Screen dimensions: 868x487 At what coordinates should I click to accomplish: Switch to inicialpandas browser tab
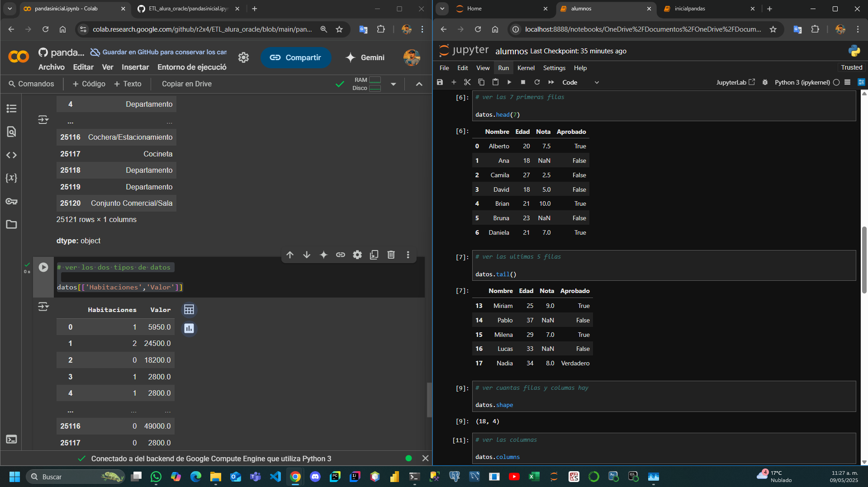click(x=708, y=9)
